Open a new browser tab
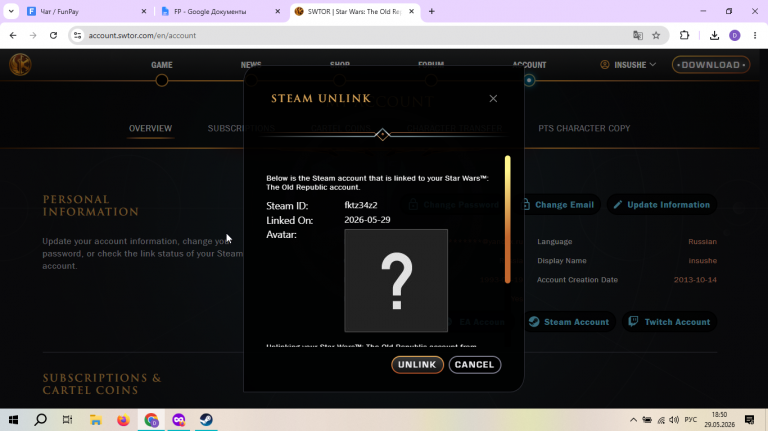This screenshot has width=768, height=431. (432, 11)
